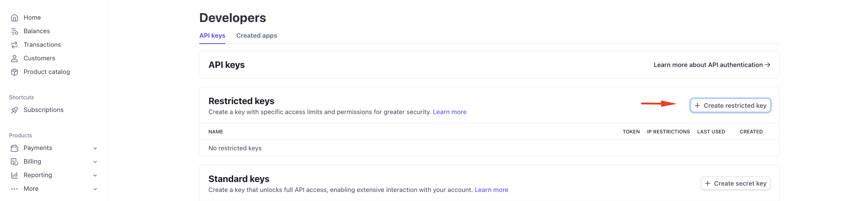Viewport: 868px width, 201px height.
Task: Follow Learn more link under Standard keys
Action: (x=491, y=190)
